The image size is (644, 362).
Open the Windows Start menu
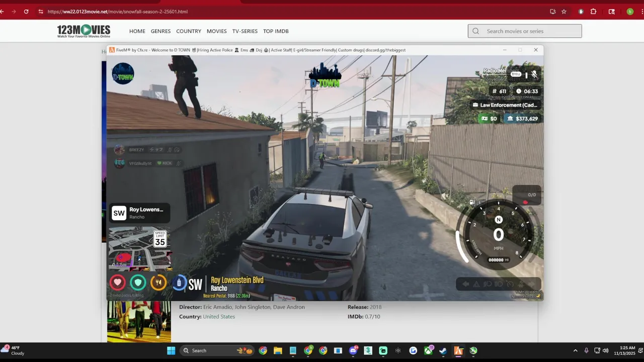171,350
